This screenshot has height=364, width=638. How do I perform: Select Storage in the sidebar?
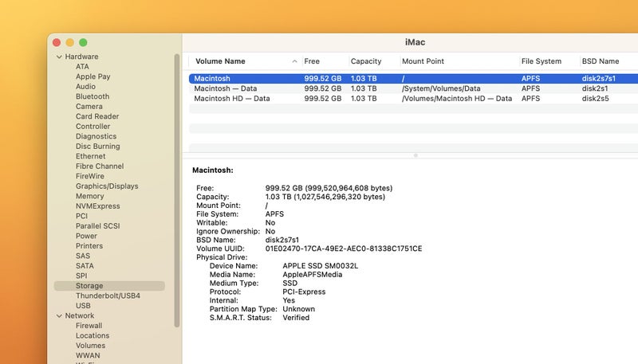[x=89, y=286]
